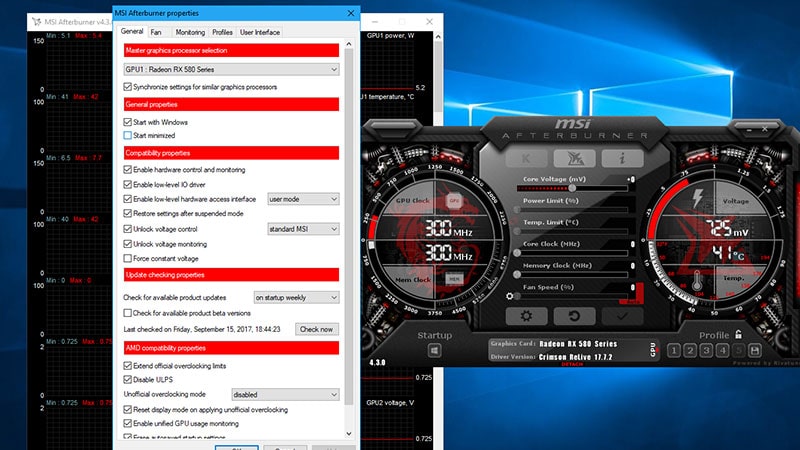Load profile slot 2
Viewport: 800px width, 450px height.
[690, 351]
